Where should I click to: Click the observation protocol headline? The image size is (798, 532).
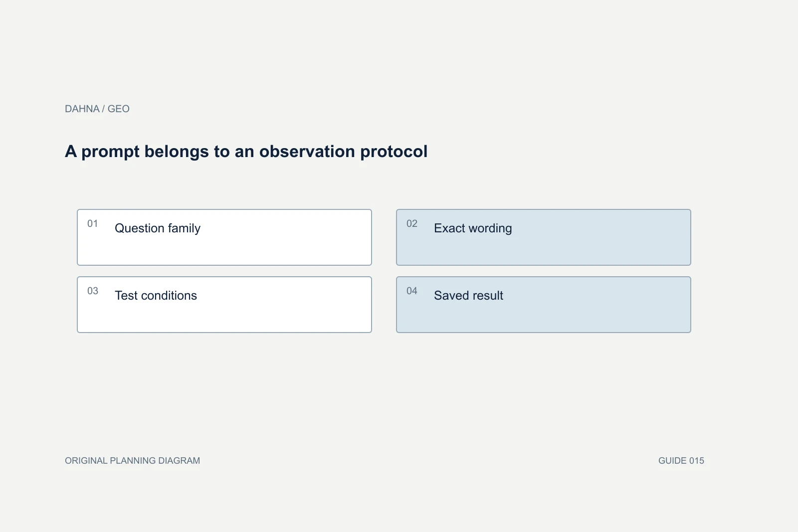246,152
